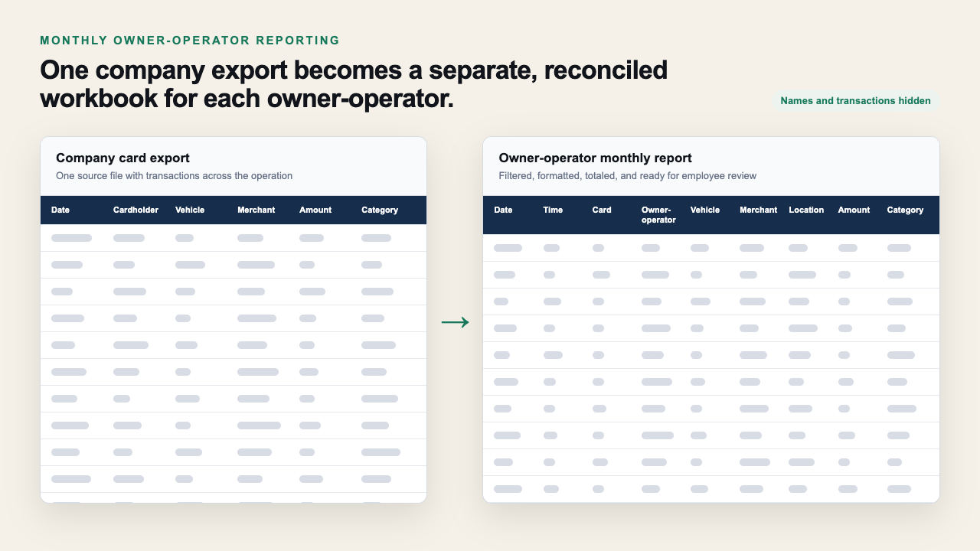The image size is (980, 551).
Task: Click Merchant header in Company card export
Action: pyautogui.click(x=256, y=210)
